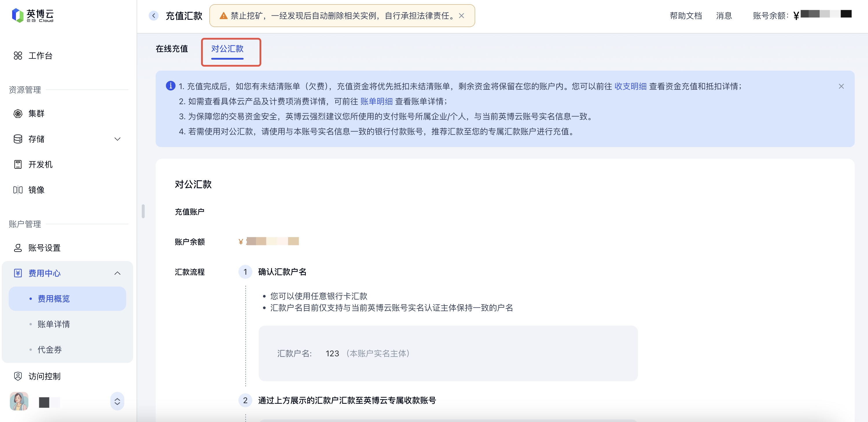Click the orange warning triangle icon

pos(223,16)
